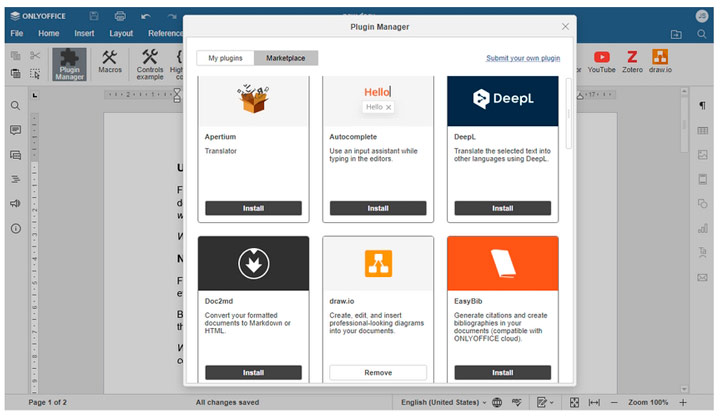Toggle nonprinting characters paragraph icon
This screenshot has height=416, width=720.
click(702, 106)
